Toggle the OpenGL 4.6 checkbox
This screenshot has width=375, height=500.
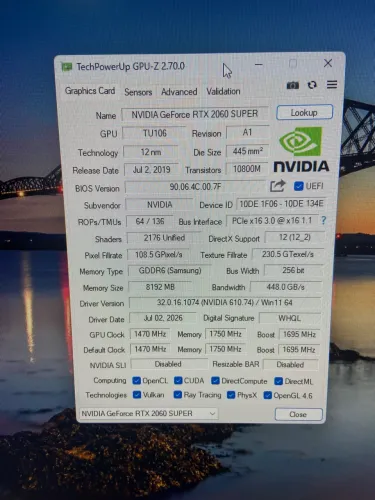pos(267,396)
